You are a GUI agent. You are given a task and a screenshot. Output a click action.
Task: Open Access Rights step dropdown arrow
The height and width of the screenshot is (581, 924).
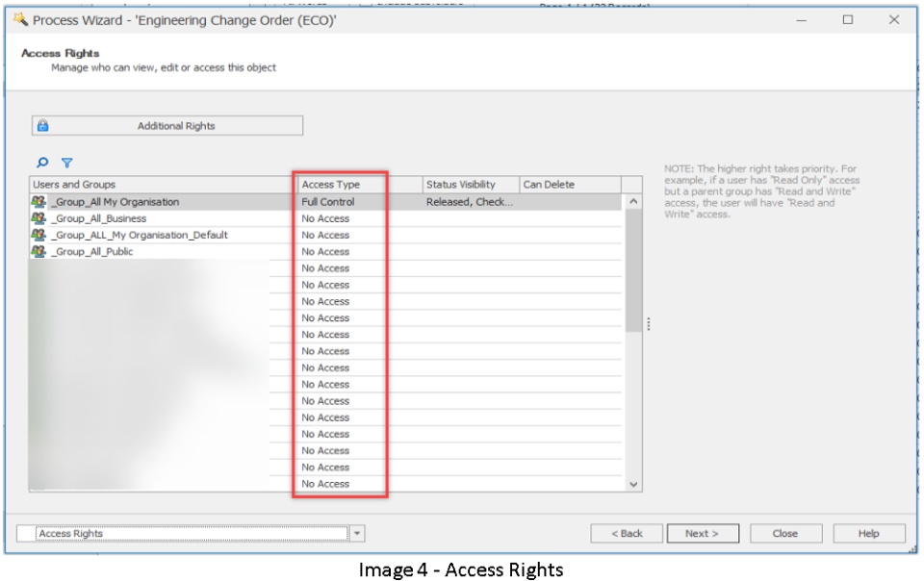coord(357,533)
